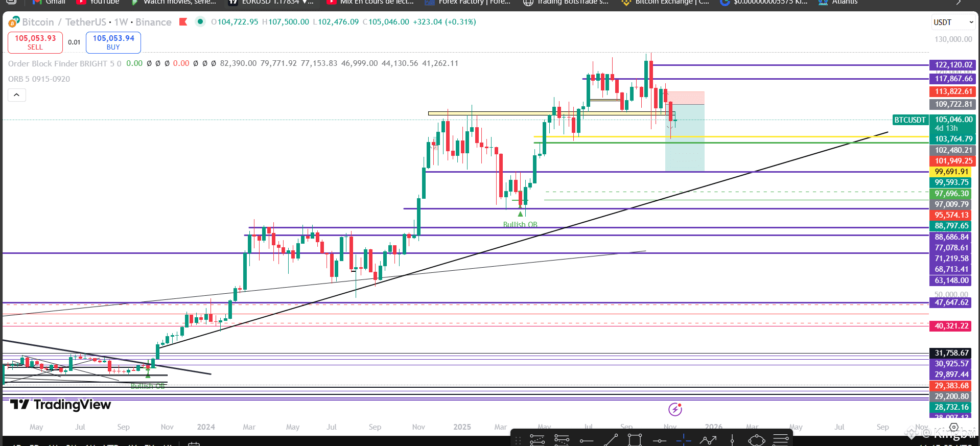Click the 40,321.22 pink price label
The width and height of the screenshot is (980, 446).
(x=950, y=326)
